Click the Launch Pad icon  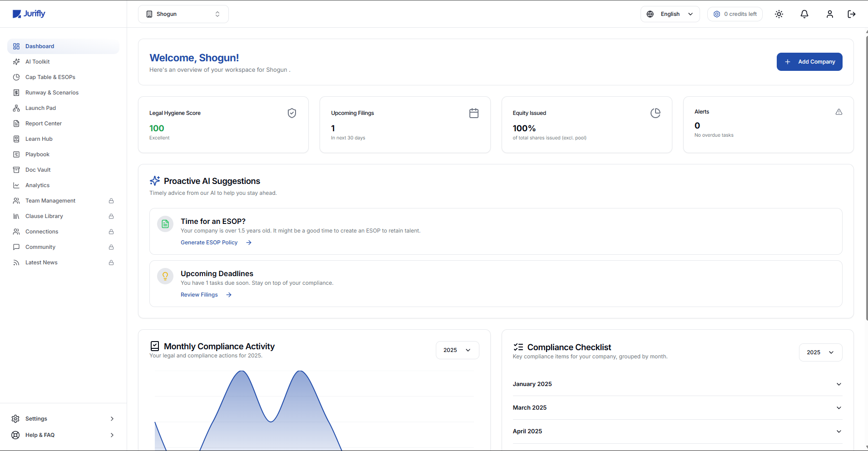tap(16, 108)
